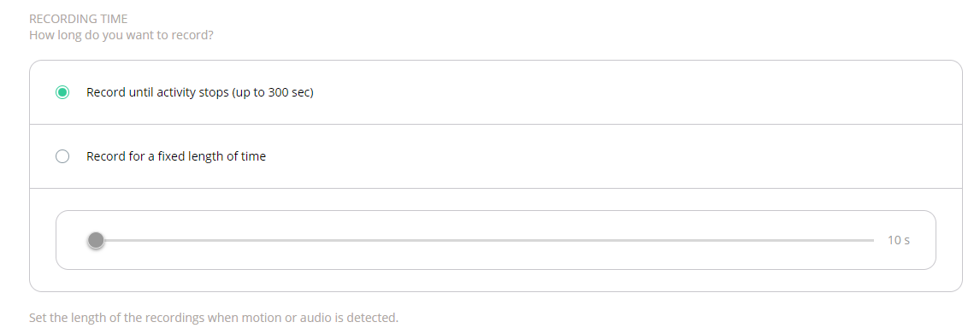Click the far right end of the slider track
Screen dimensions: 980x328
tap(871, 240)
